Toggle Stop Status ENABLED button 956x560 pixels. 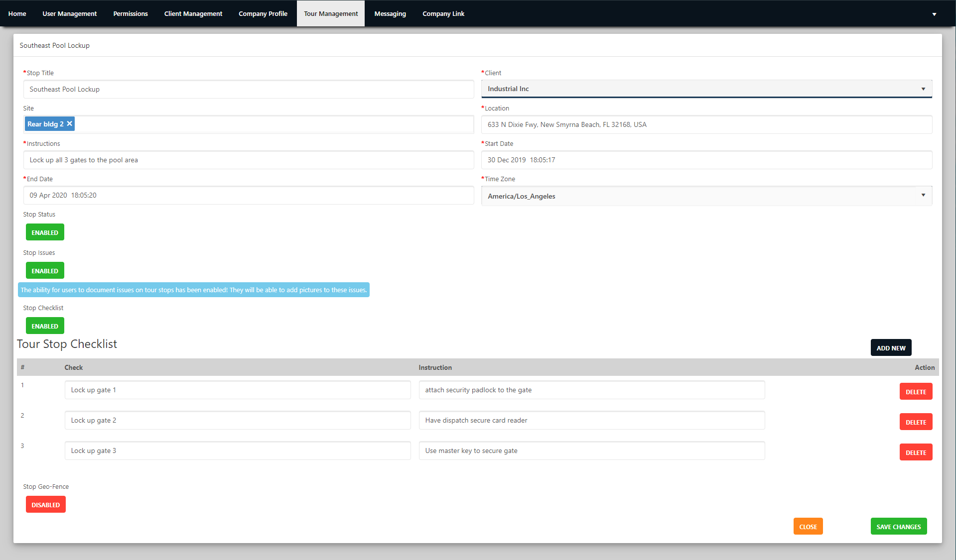click(45, 232)
